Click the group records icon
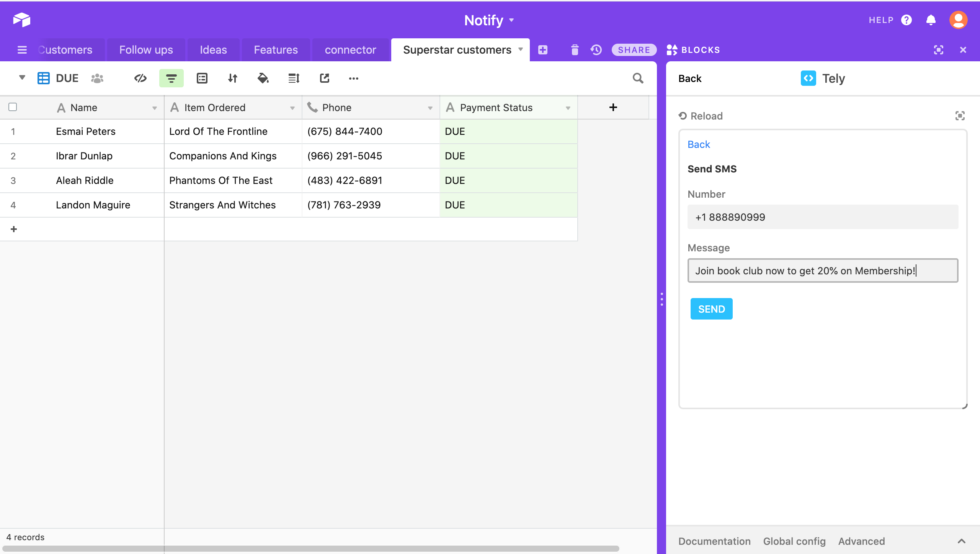This screenshot has height=554, width=980. coord(202,78)
